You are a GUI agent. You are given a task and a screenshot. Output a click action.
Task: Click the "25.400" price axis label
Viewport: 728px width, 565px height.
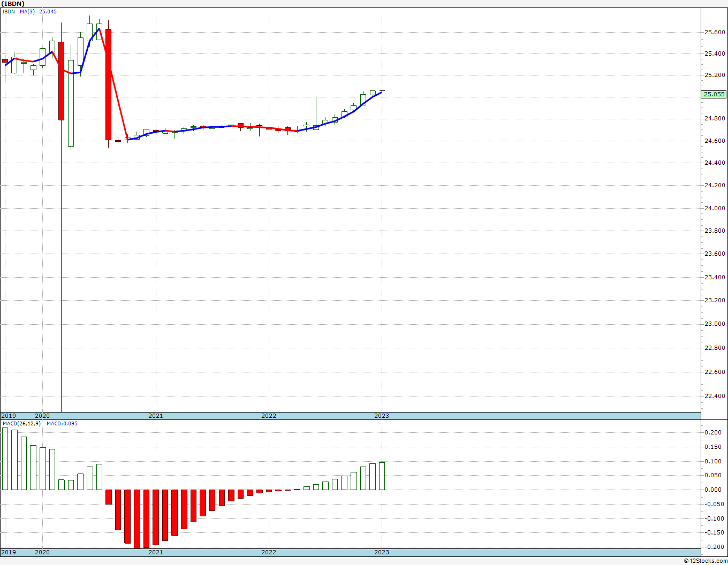(715, 54)
